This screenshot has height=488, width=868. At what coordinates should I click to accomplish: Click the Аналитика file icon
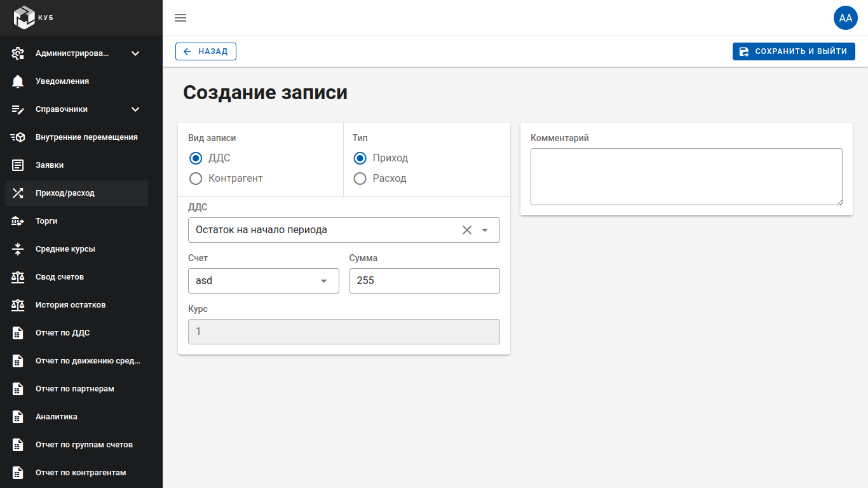(x=18, y=417)
